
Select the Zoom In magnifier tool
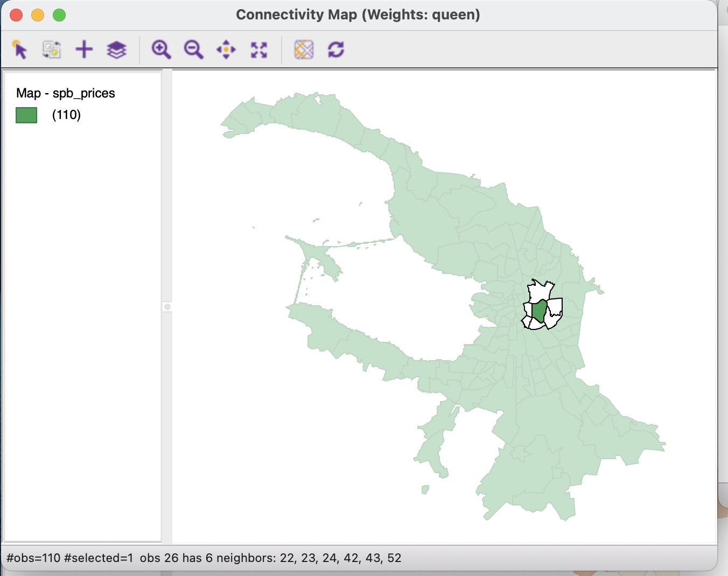(x=161, y=50)
